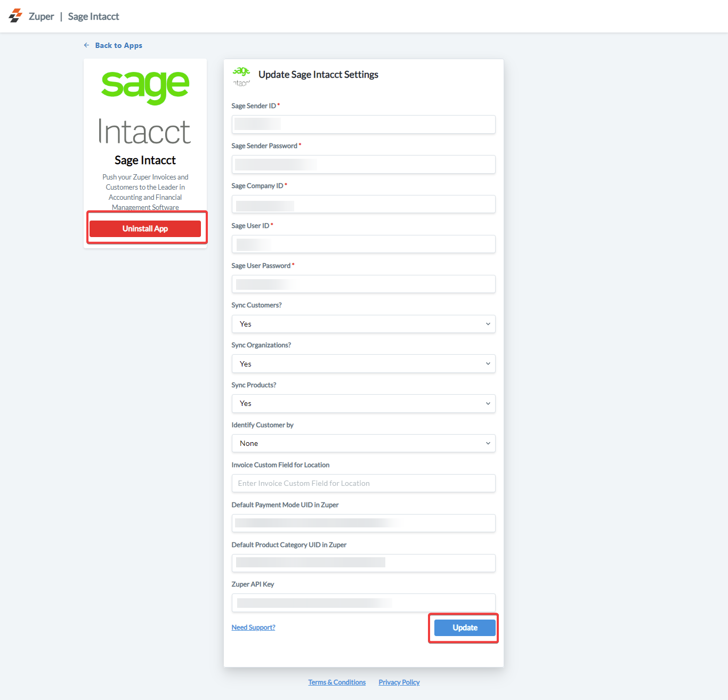Screen dimensions: 728x700
Task: Click the Invoice Custom Field for Location input
Action: (x=363, y=483)
